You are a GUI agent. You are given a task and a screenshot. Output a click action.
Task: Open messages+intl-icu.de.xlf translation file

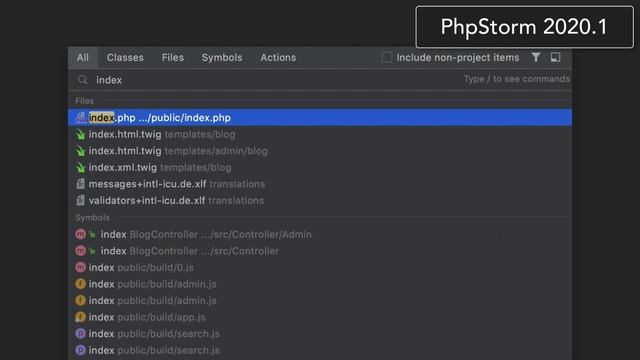coord(320,184)
